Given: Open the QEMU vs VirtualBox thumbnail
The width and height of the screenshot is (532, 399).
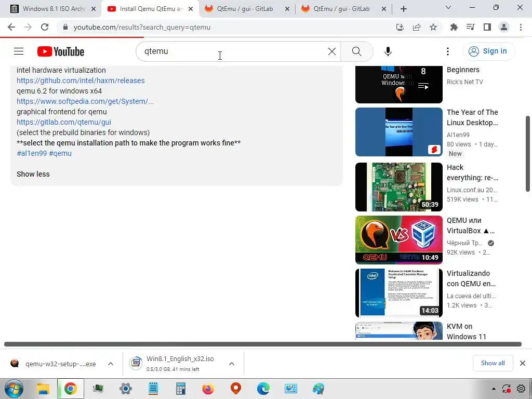Looking at the screenshot, I should point(399,240).
